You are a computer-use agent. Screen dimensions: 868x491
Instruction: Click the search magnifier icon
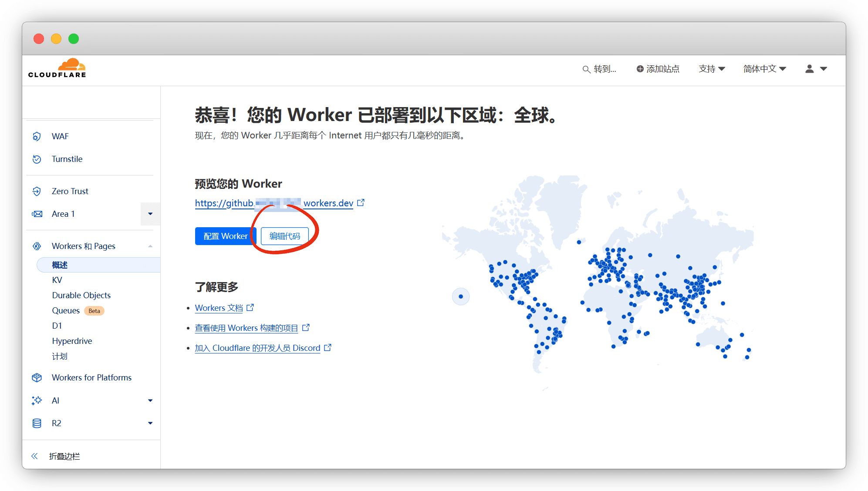pos(586,69)
